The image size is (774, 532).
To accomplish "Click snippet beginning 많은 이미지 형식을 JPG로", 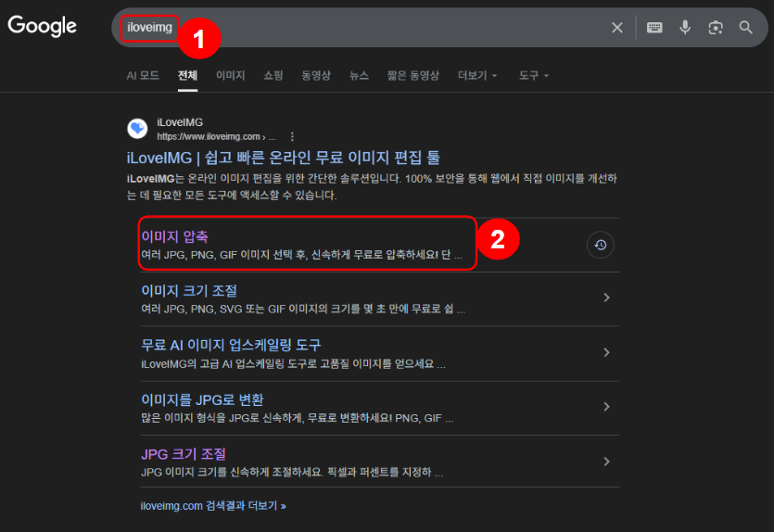I will point(298,419).
